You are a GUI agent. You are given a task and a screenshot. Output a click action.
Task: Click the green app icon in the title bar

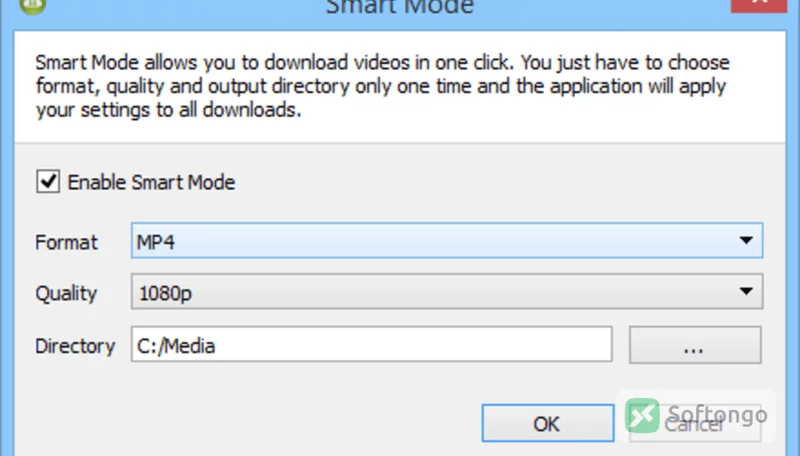[33, 6]
